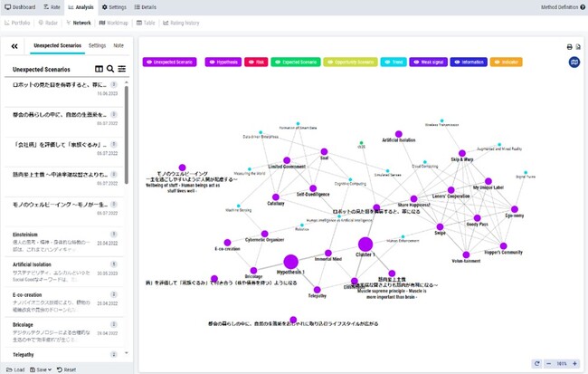The image size is (588, 374).
Task: Click the print icon above the network
Action: coord(569,47)
